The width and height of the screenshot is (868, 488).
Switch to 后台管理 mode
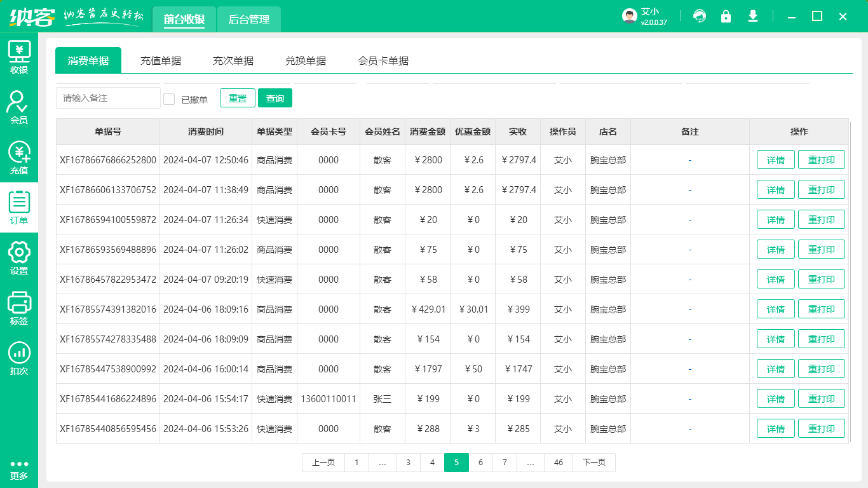click(248, 19)
